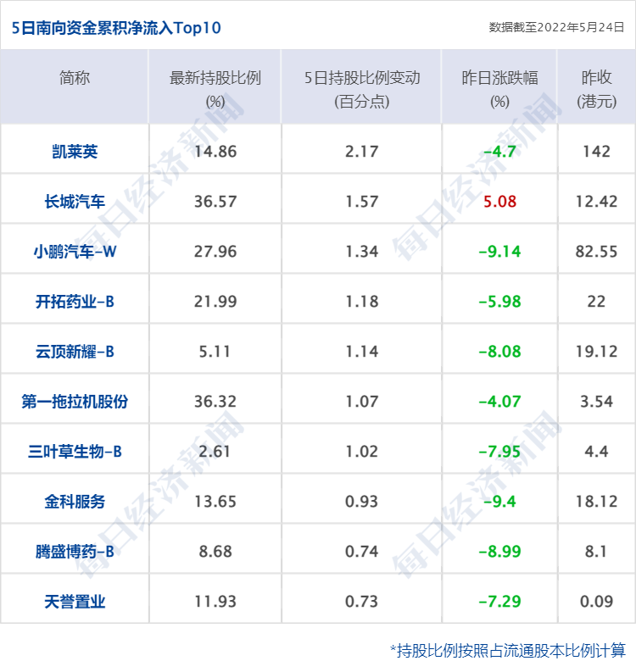Click the green change value -7.29

[x=499, y=602]
